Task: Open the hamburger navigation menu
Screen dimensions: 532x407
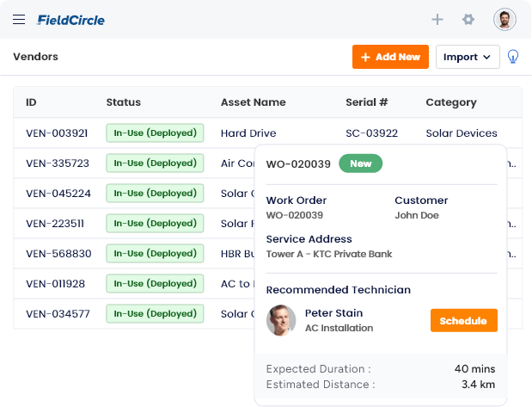Action: pyautogui.click(x=19, y=20)
